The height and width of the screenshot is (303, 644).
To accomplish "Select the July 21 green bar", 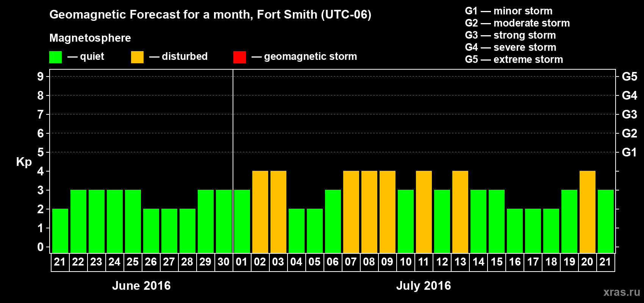I will click(606, 221).
